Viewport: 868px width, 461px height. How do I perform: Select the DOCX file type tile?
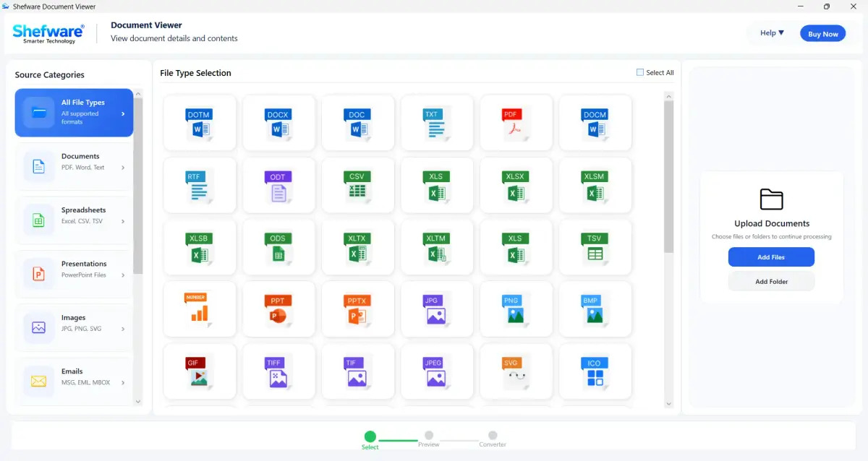pyautogui.click(x=278, y=124)
